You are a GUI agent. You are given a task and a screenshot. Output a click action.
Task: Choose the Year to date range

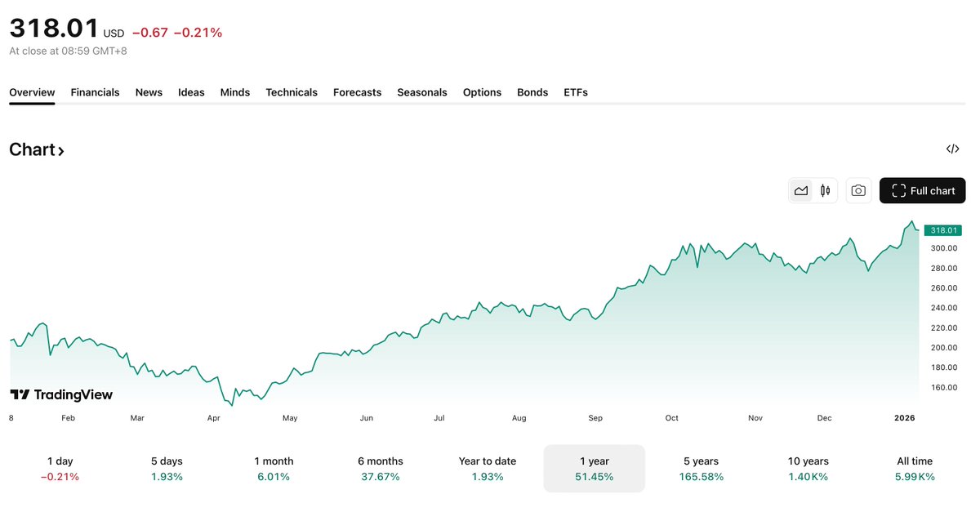[488, 469]
